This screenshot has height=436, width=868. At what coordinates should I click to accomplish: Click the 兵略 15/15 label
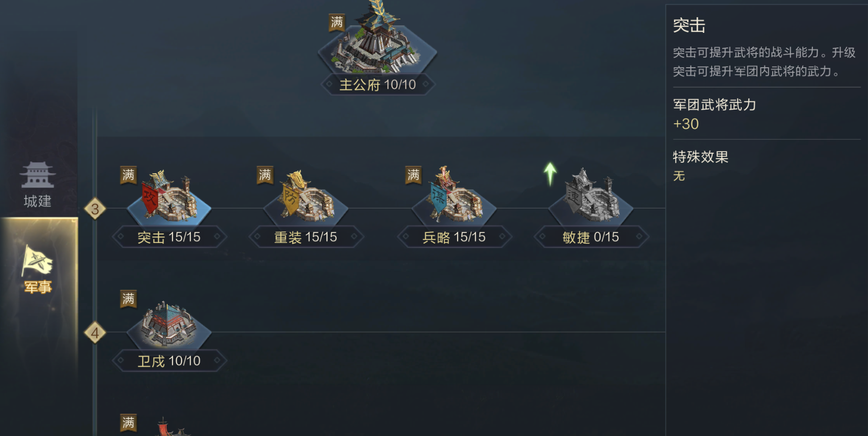(x=454, y=237)
